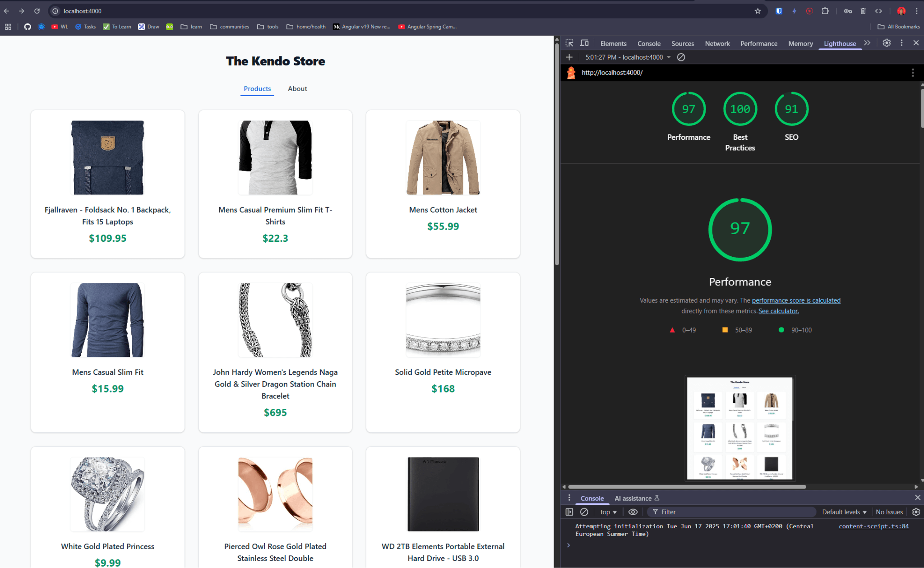Open the 'tools' bookmark folder
Image resolution: width=924 pixels, height=568 pixels.
pyautogui.click(x=268, y=27)
